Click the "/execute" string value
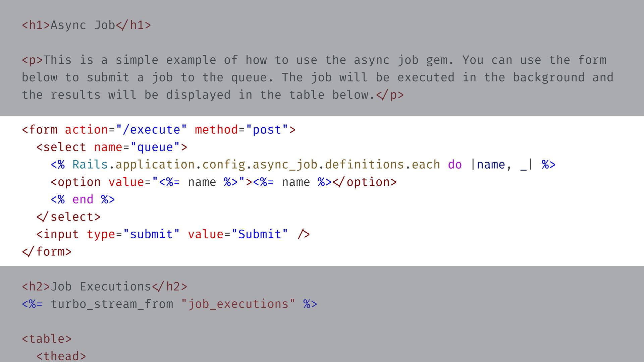 pyautogui.click(x=151, y=130)
